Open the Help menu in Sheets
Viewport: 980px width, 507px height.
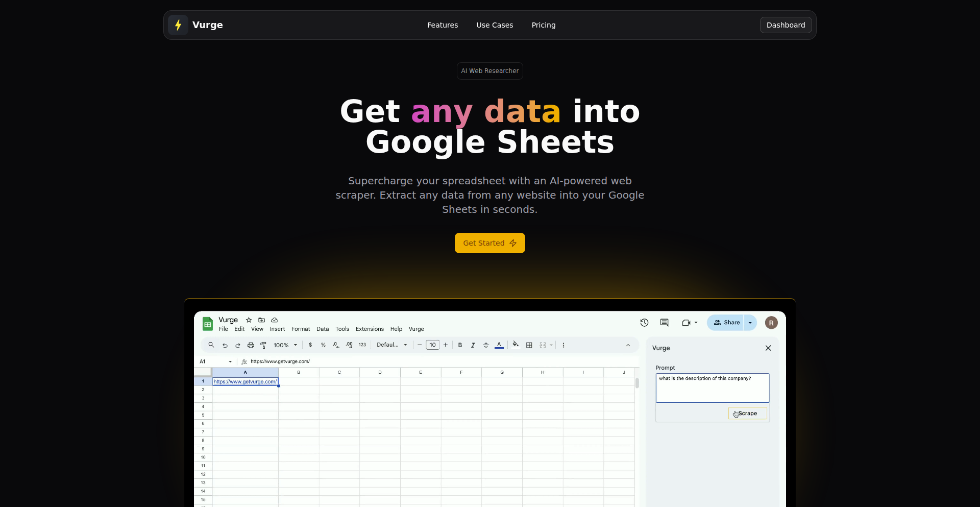click(396, 329)
